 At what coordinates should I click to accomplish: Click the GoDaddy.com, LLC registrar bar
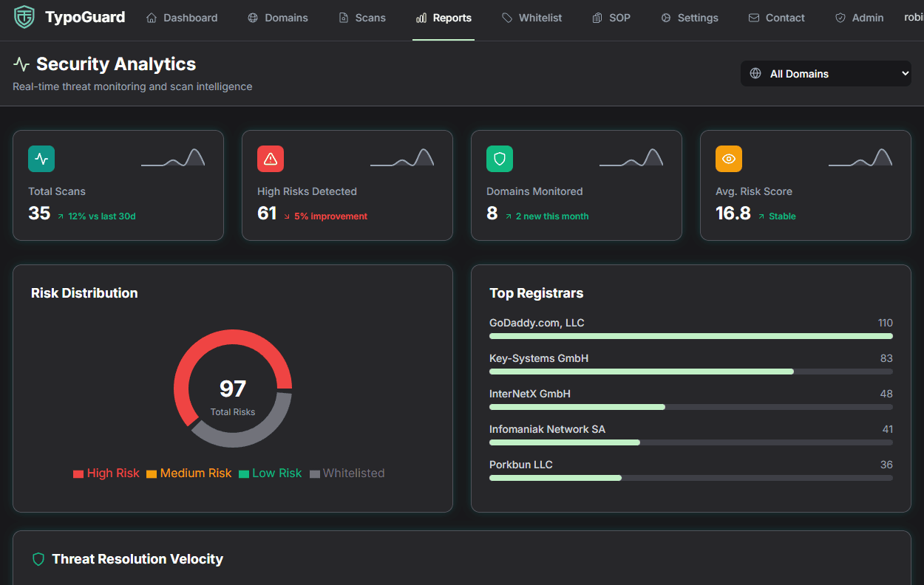[690, 336]
